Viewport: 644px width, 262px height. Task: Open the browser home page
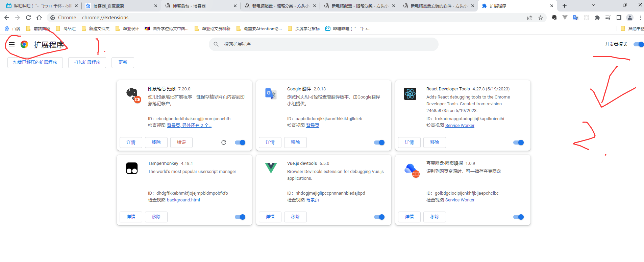coord(39,18)
